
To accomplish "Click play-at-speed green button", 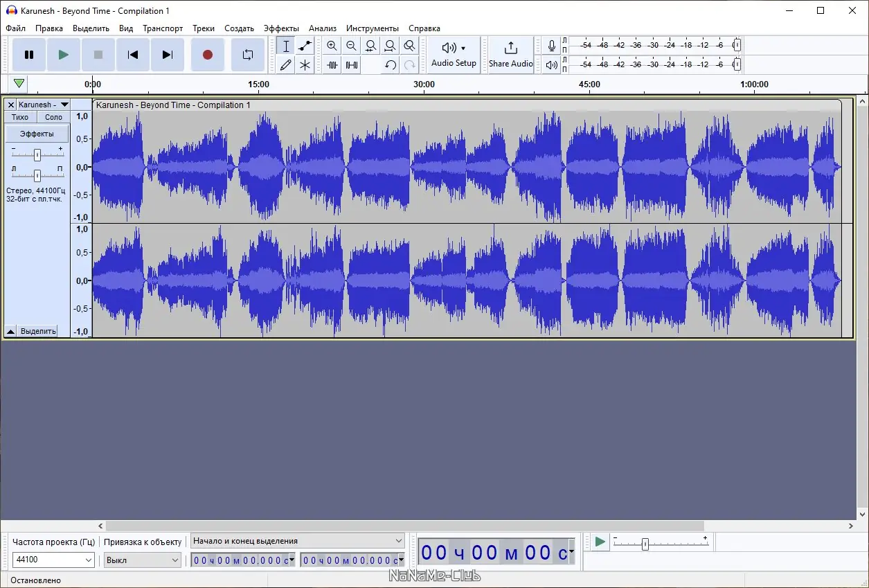I will click(600, 542).
